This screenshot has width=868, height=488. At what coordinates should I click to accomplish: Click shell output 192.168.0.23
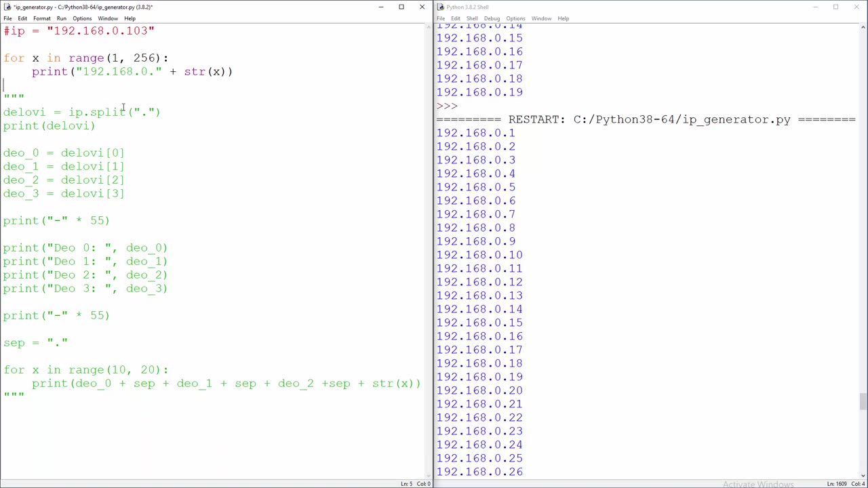pos(479,431)
